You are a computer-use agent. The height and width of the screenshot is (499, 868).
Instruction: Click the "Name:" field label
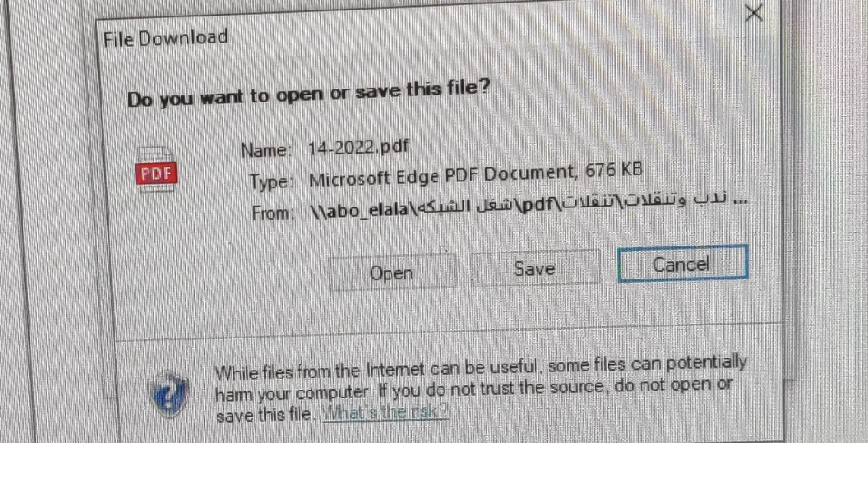(x=266, y=150)
